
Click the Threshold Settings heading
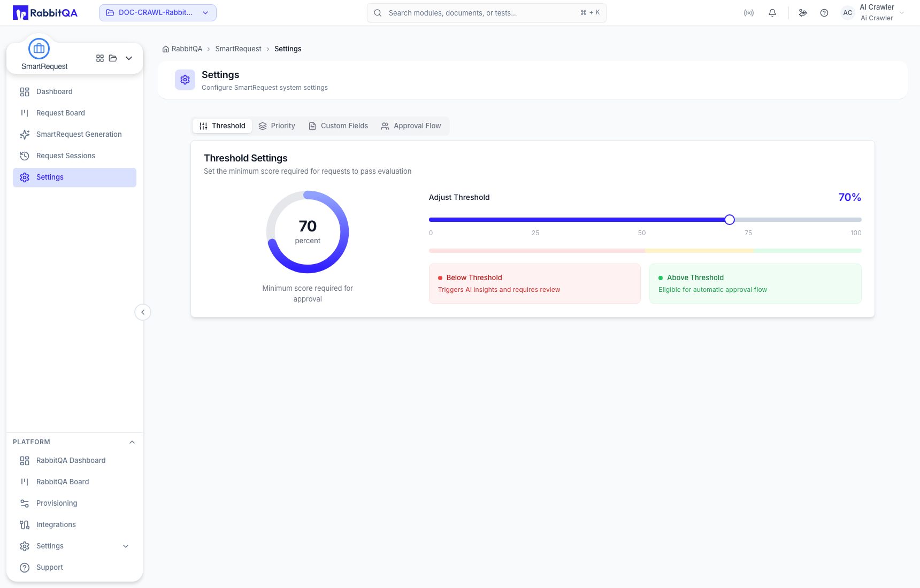[246, 158]
